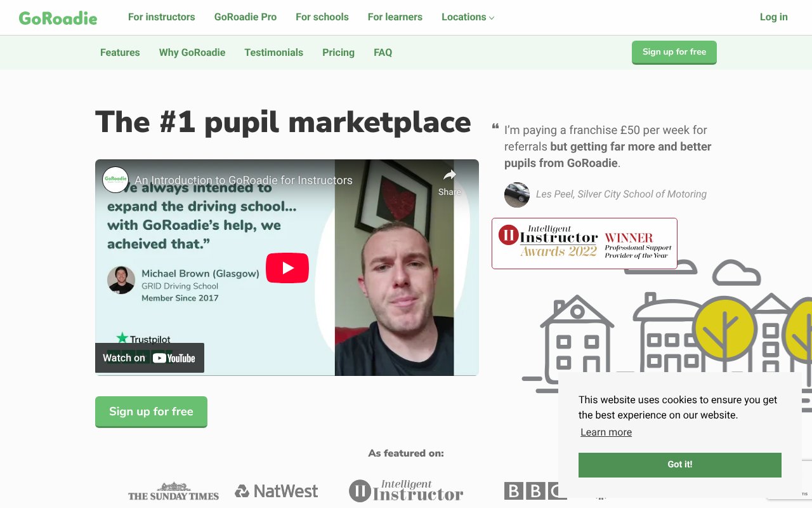This screenshot has width=812, height=508.
Task: Open the GoRoadie channel avatar in video
Action: [115, 180]
